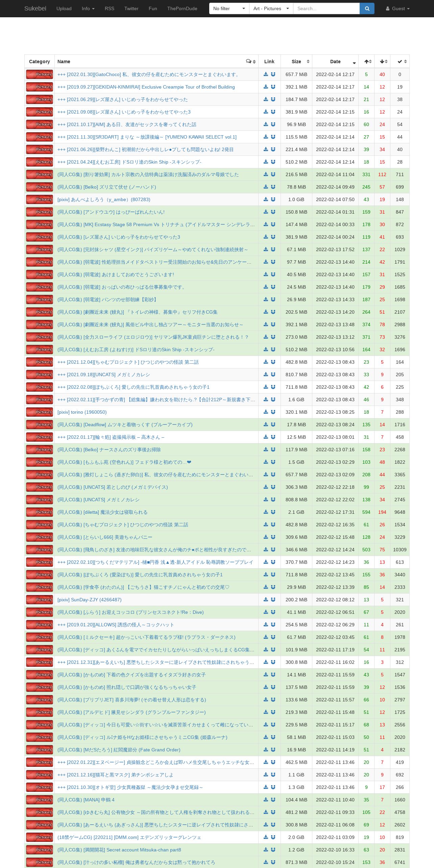Click Pictures category icon on torino row

pyautogui.click(x=40, y=412)
